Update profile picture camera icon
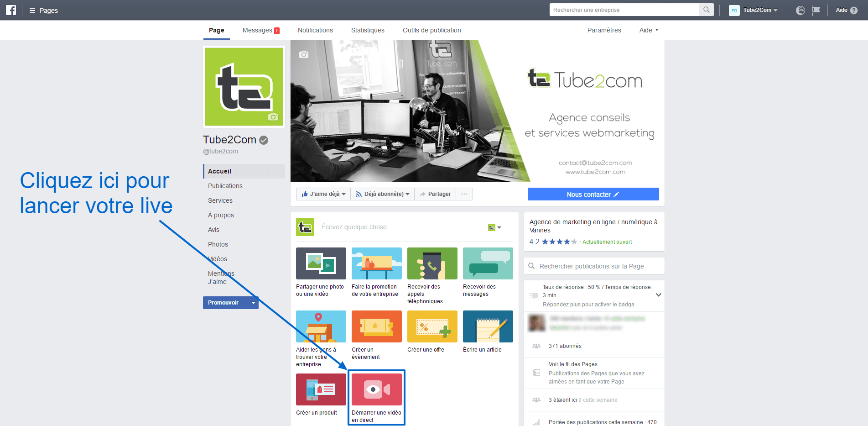The image size is (868, 426). (x=273, y=117)
